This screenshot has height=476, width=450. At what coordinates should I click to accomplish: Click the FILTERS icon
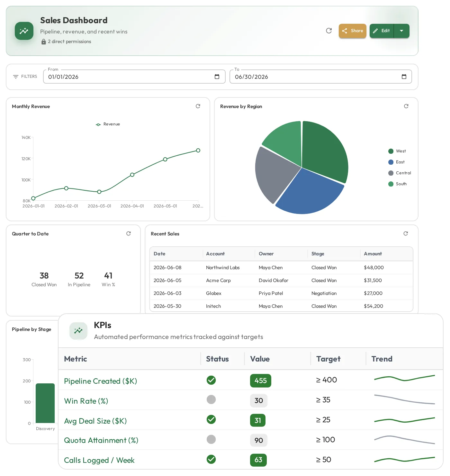pos(16,77)
